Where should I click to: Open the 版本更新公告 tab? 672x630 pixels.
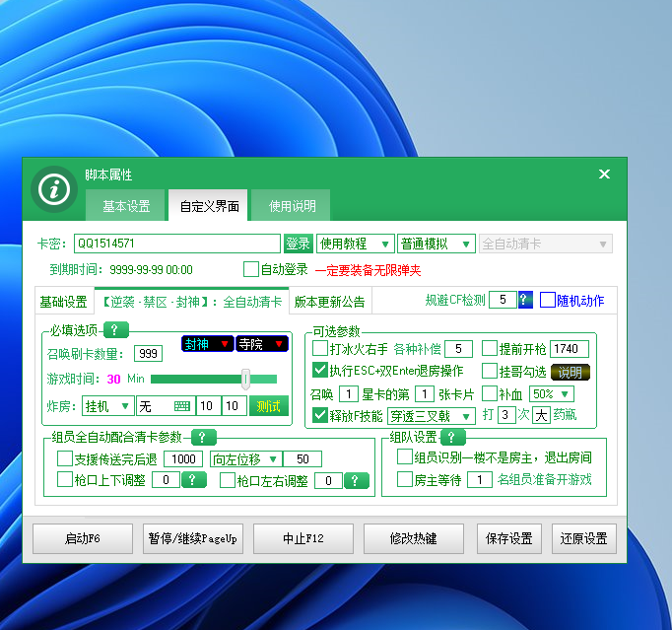click(329, 302)
